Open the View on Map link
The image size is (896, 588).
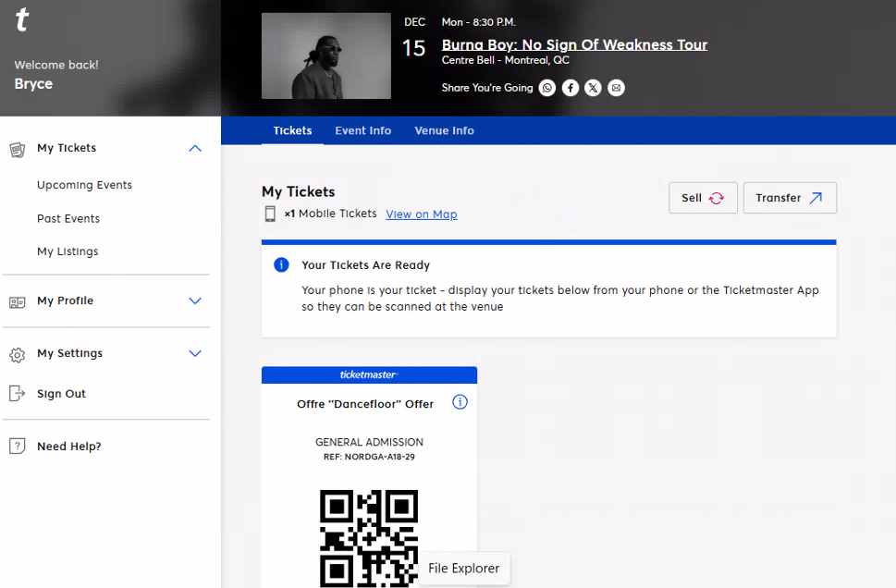pos(421,214)
